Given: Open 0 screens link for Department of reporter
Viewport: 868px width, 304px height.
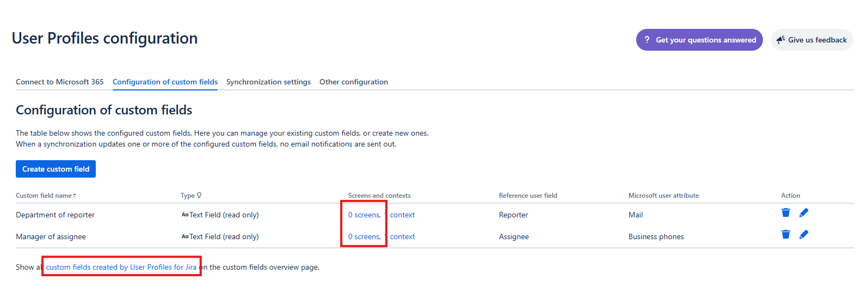Looking at the screenshot, I should 364,215.
